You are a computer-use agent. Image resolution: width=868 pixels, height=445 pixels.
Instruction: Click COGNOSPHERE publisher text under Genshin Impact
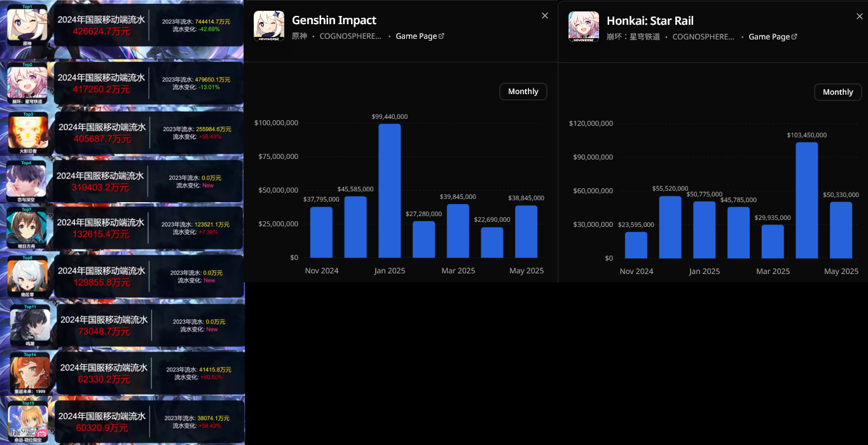pyautogui.click(x=350, y=36)
